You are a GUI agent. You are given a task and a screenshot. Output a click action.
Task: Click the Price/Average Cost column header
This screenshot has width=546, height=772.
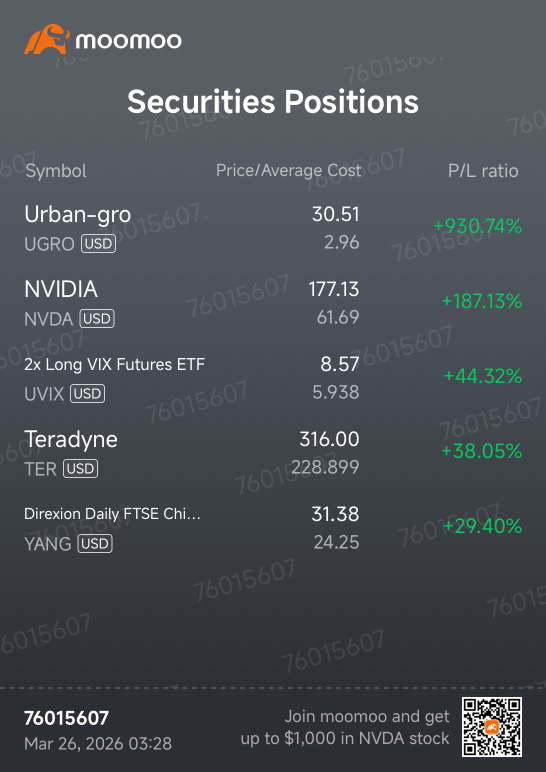point(289,171)
